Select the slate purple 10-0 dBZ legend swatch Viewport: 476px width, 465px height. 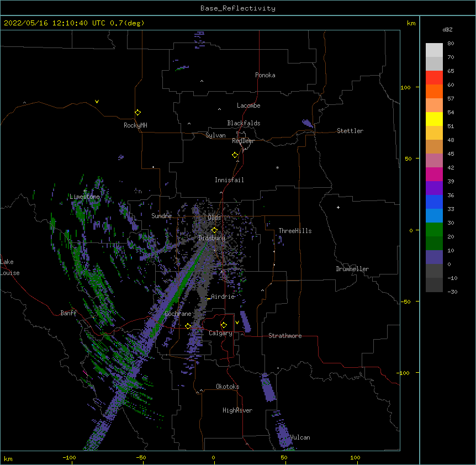[x=434, y=257]
